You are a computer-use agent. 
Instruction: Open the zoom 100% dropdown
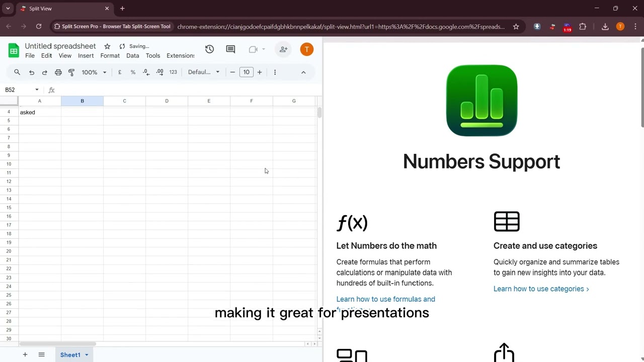tap(94, 72)
